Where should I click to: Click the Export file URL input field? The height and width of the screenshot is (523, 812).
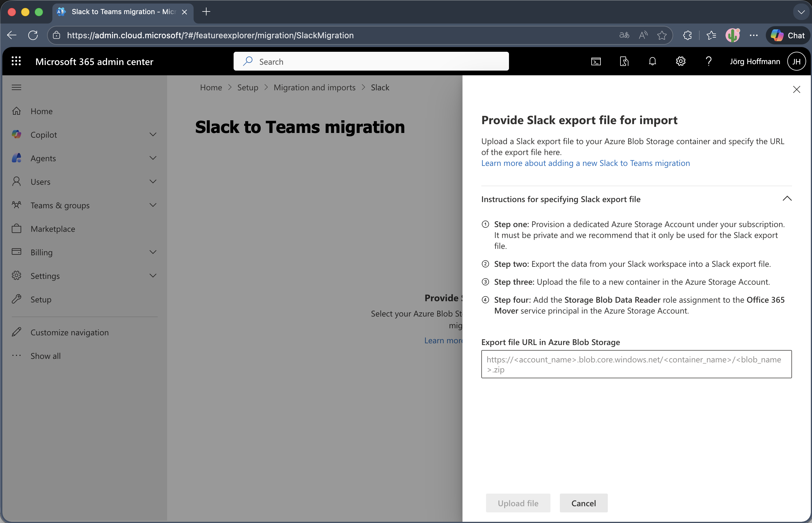[x=636, y=364]
